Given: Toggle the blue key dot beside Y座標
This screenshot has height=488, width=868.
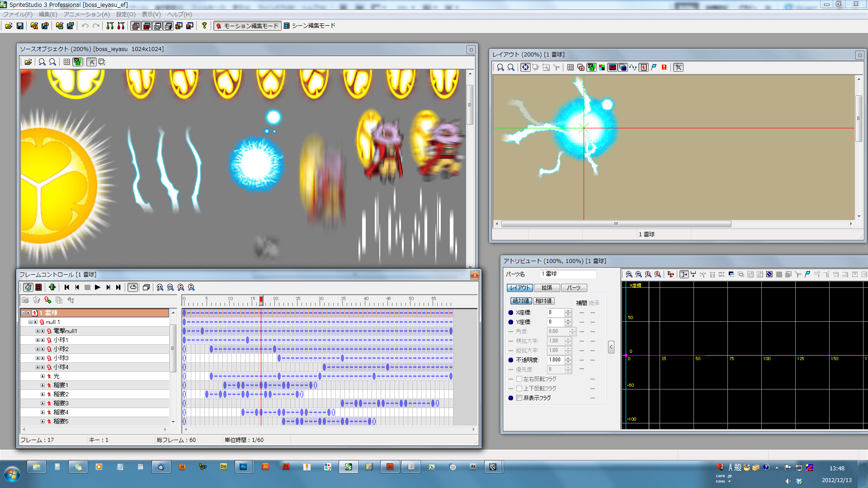Looking at the screenshot, I should (x=511, y=322).
